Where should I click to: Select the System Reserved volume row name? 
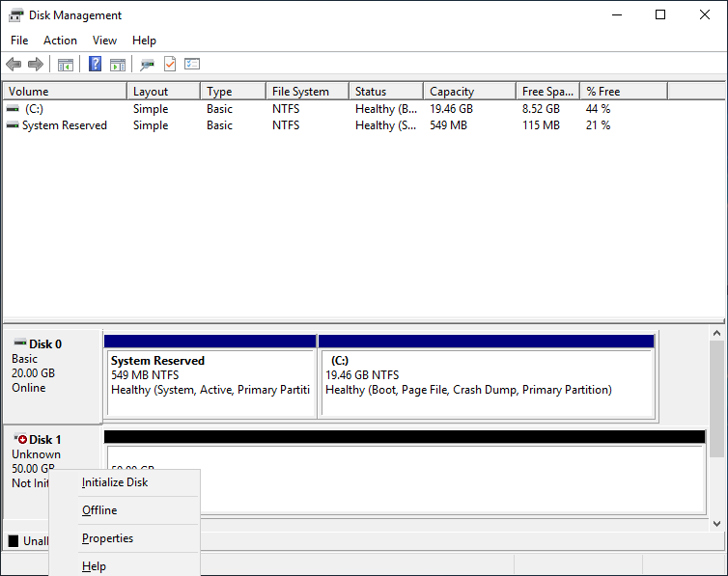[65, 125]
